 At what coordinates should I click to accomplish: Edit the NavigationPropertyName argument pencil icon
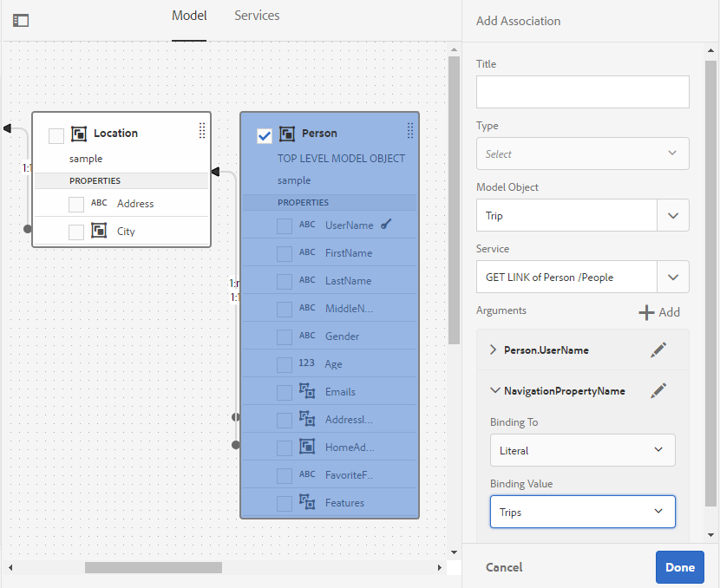658,390
